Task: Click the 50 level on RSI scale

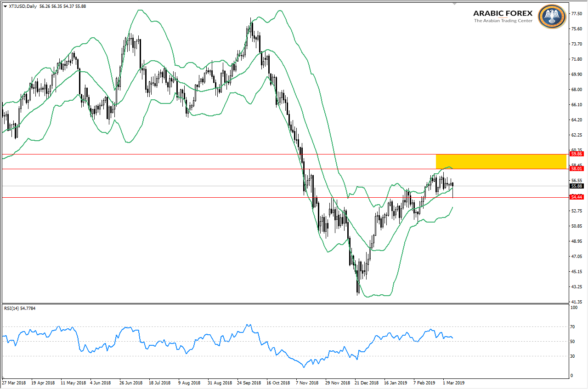Action: tap(572, 342)
